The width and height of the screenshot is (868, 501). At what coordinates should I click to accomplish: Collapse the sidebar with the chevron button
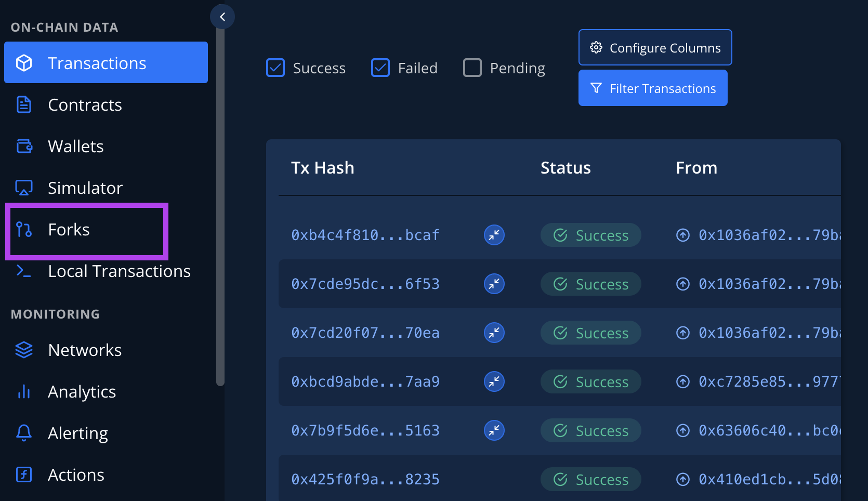222,17
